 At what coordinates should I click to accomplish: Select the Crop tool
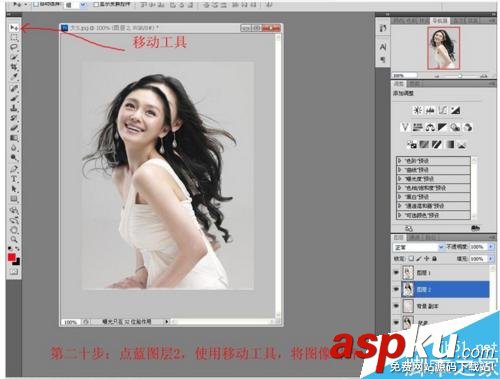[14, 67]
